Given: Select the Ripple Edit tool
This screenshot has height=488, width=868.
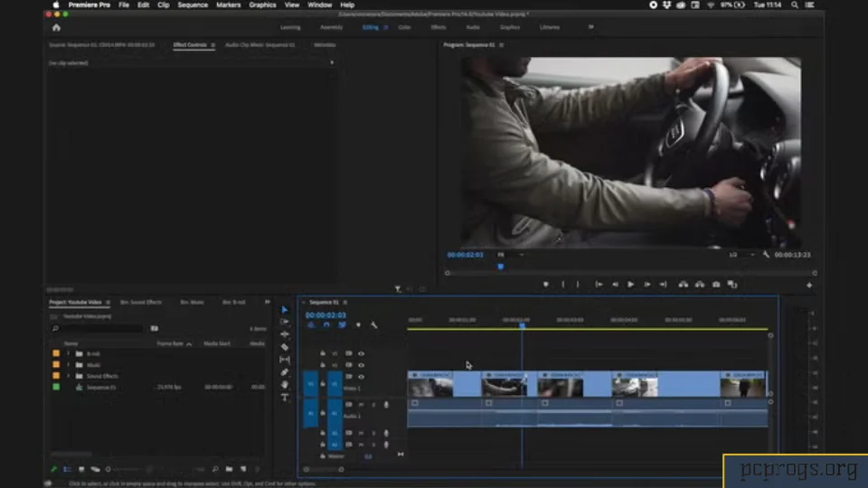Looking at the screenshot, I should [285, 334].
